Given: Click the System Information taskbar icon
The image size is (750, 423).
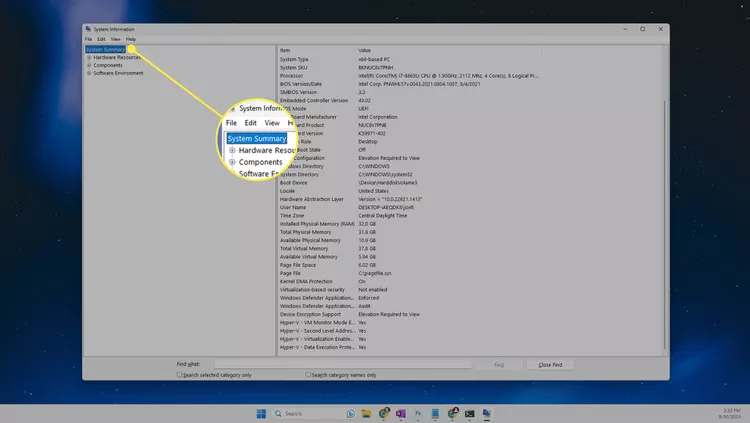Looking at the screenshot, I should pyautogui.click(x=486, y=413).
